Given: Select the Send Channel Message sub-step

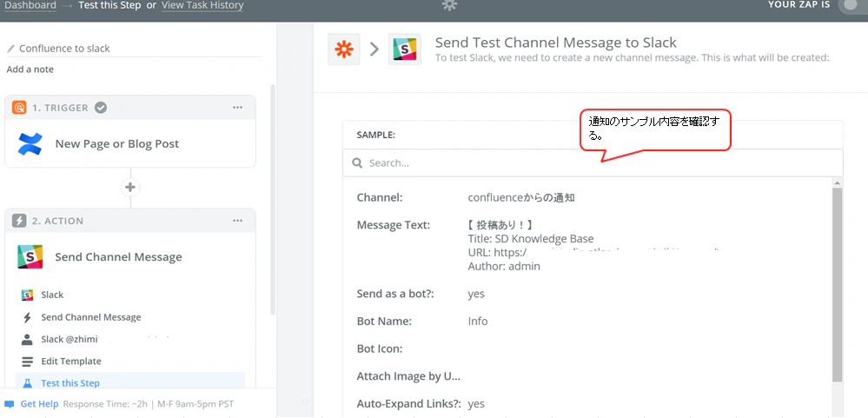Looking at the screenshot, I should coord(90,317).
